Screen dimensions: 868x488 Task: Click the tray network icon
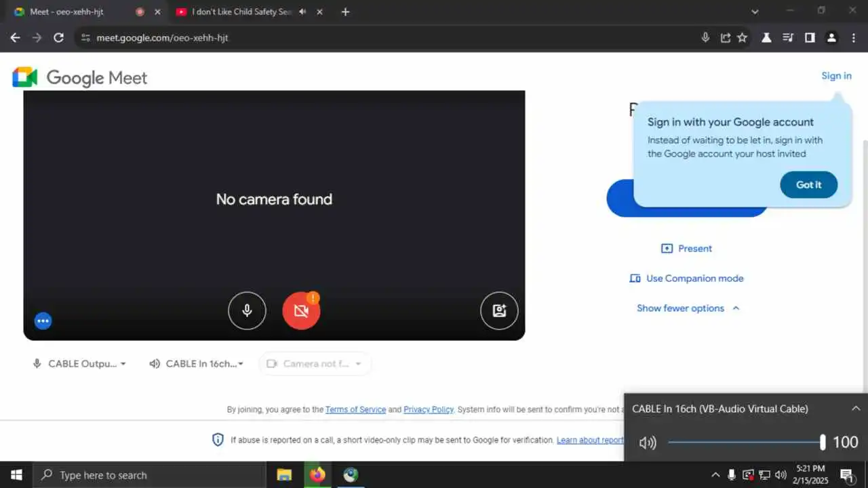(764, 475)
